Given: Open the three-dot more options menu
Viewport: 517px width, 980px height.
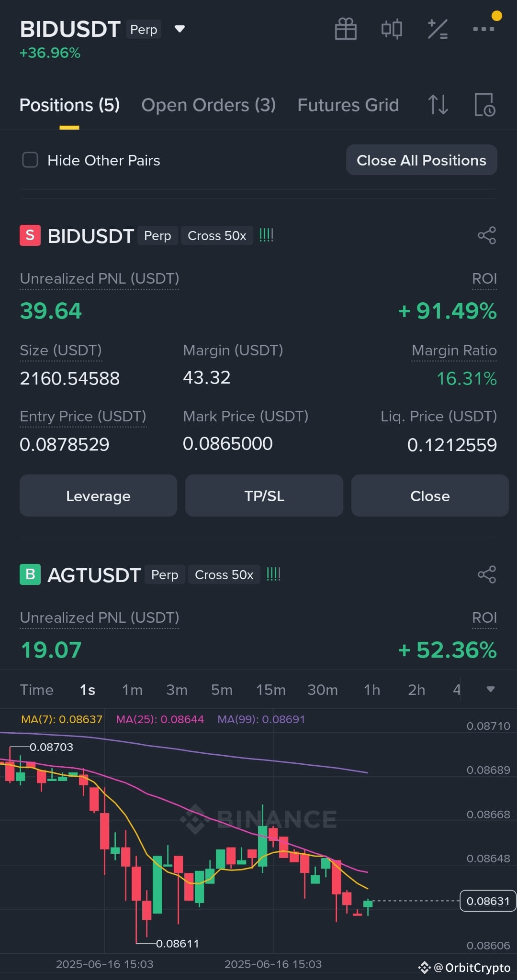Looking at the screenshot, I should pos(483,29).
